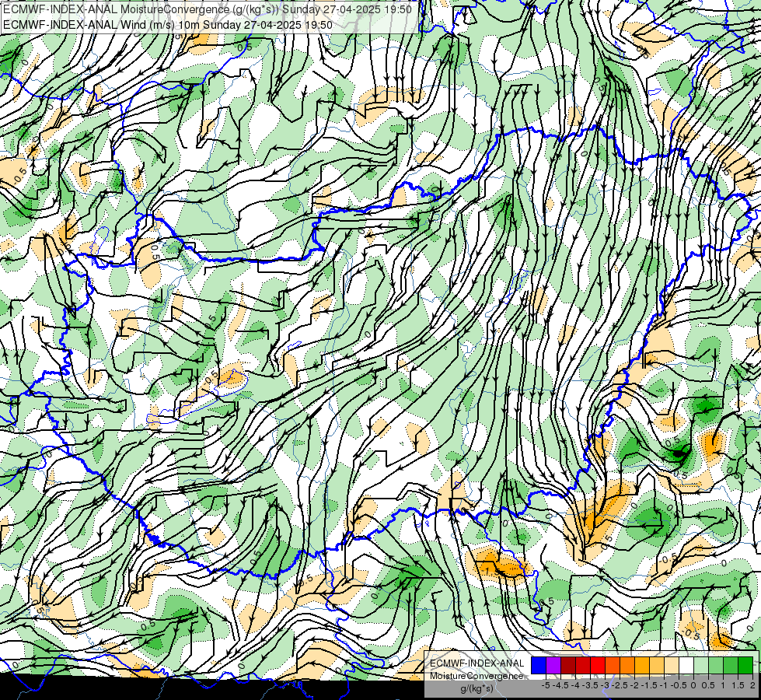Click the purple legend swatch
The height and width of the screenshot is (700, 761).
[553, 665]
